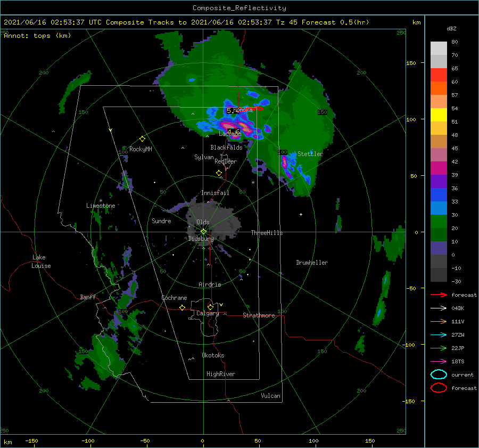The height and width of the screenshot is (448, 479).
Task: Click the dBZ legend heading
Action: 451,29
